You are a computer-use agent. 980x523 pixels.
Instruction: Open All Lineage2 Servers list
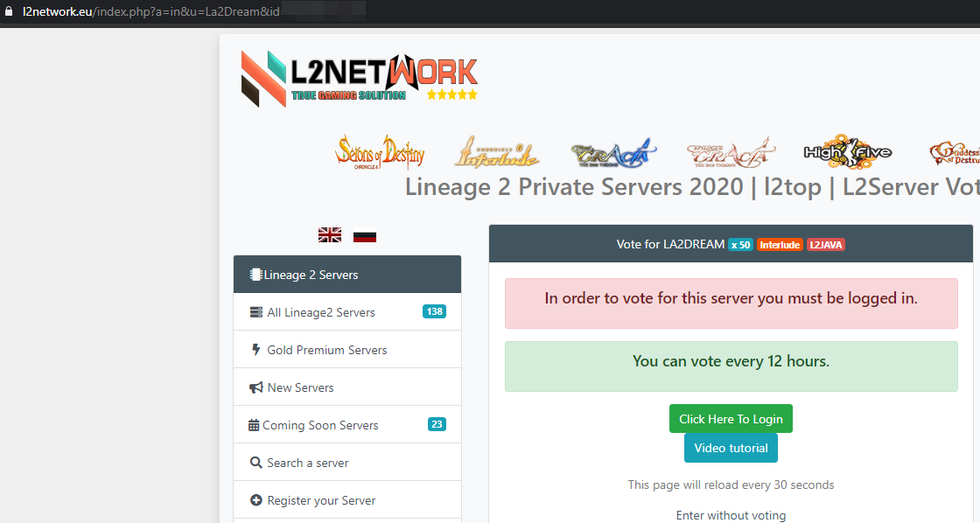321,312
